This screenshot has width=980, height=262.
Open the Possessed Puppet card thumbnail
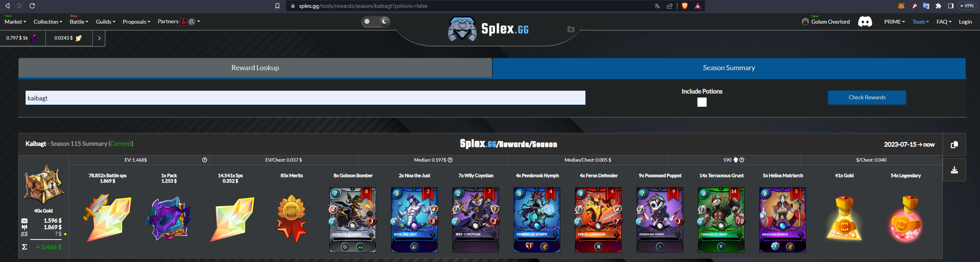660,220
